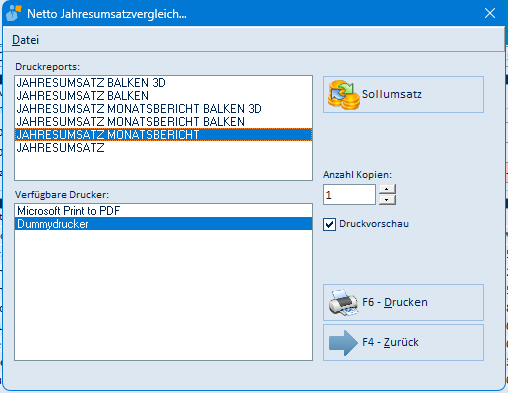
Task: Select report JAHRESUMSATZ BALKEN 3D
Action: pyautogui.click(x=163, y=83)
